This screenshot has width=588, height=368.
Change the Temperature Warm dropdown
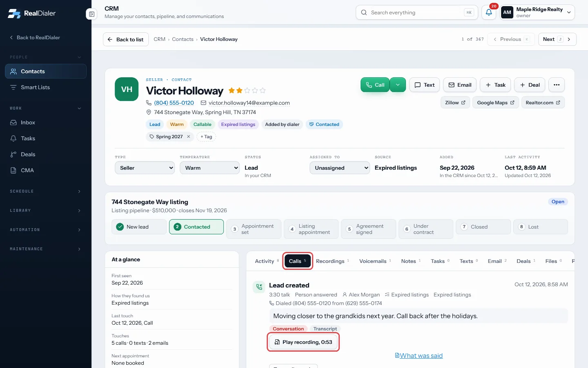[209, 168]
